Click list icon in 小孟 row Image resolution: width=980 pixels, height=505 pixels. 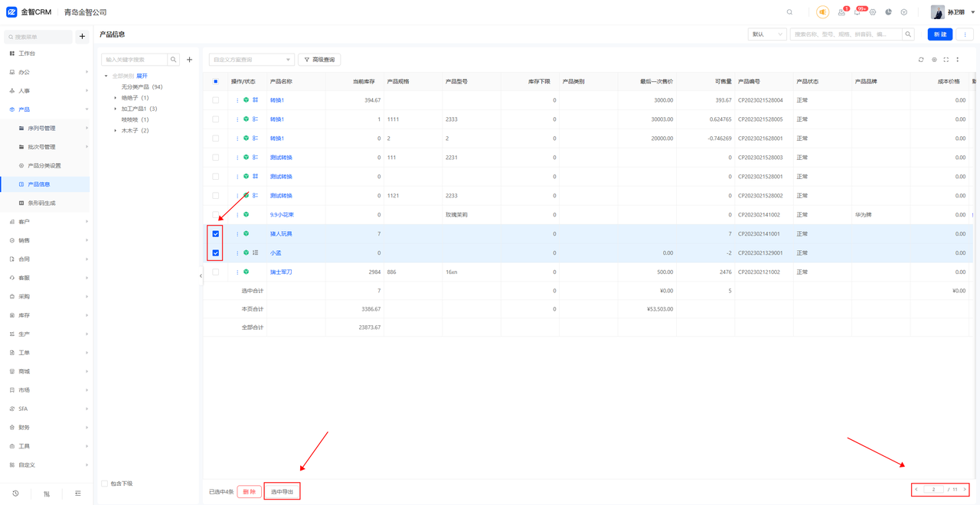pyautogui.click(x=255, y=253)
